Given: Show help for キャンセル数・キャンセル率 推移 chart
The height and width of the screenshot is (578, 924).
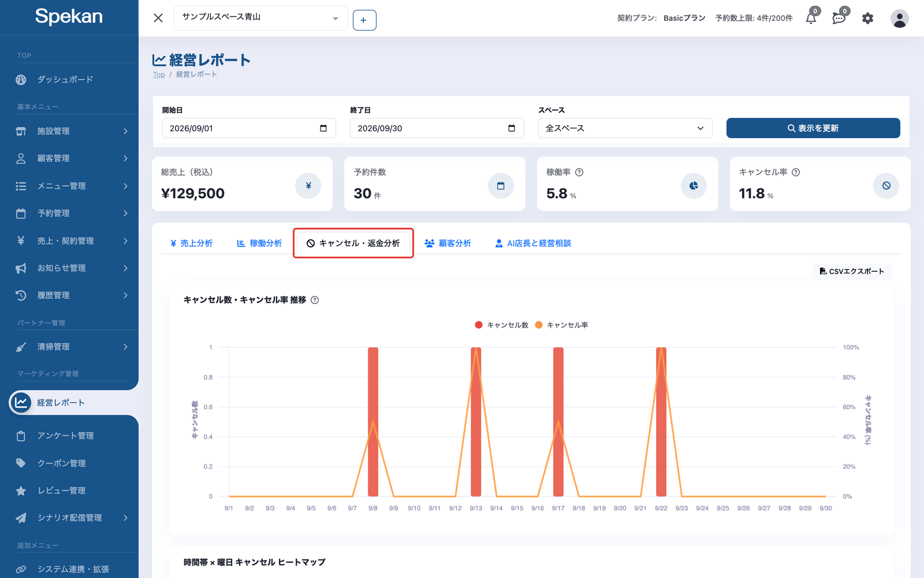Looking at the screenshot, I should point(315,300).
